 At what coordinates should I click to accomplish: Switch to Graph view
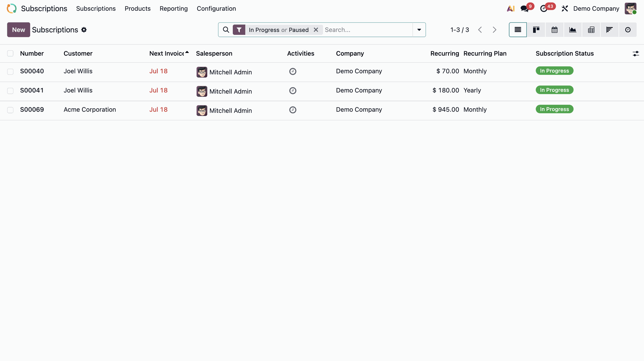(573, 30)
